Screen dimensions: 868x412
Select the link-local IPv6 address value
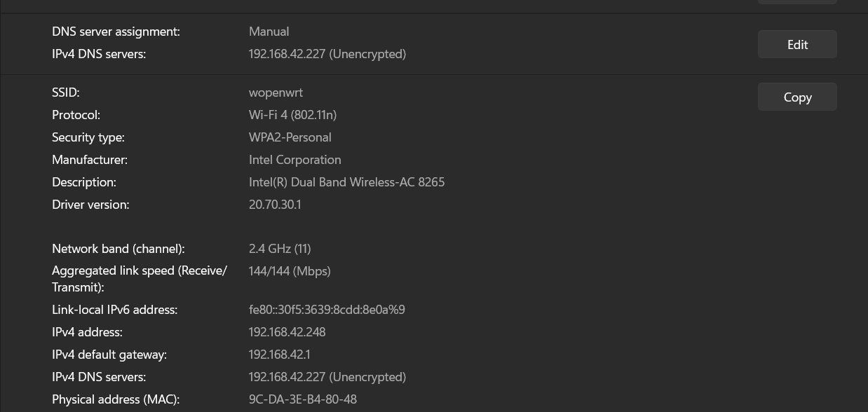327,310
